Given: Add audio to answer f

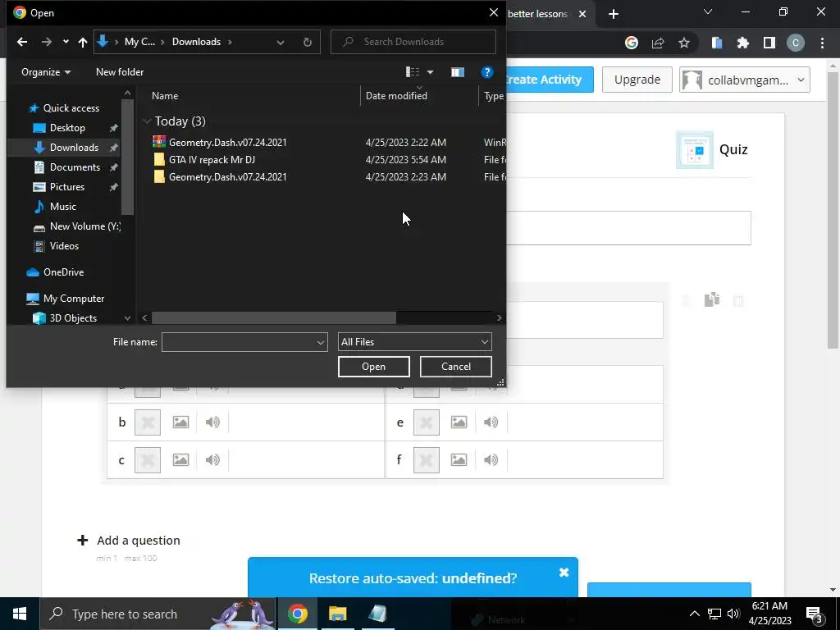Looking at the screenshot, I should [491, 459].
